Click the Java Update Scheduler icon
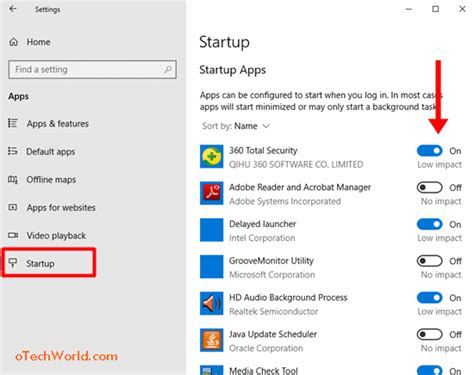This screenshot has height=375, width=474. pos(212,340)
